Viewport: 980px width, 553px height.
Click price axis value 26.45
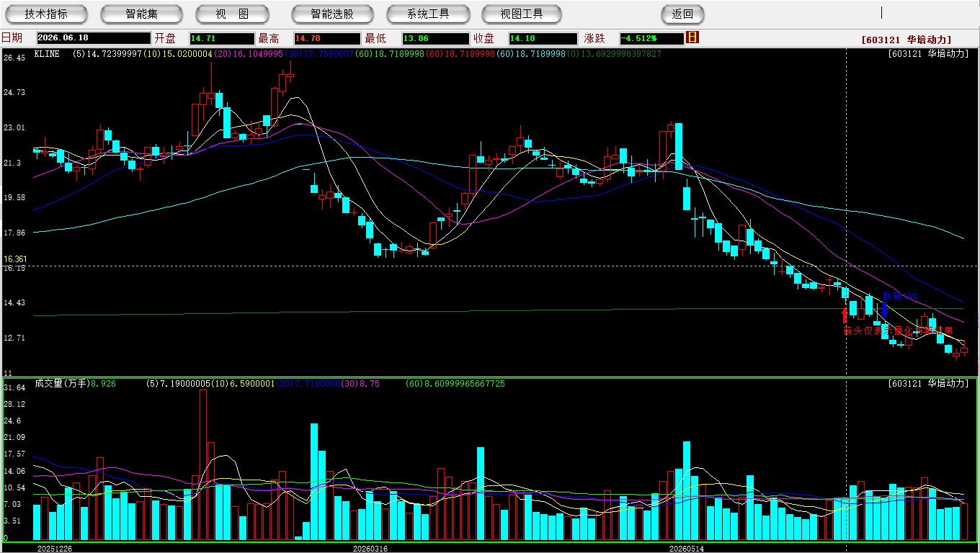tap(14, 58)
